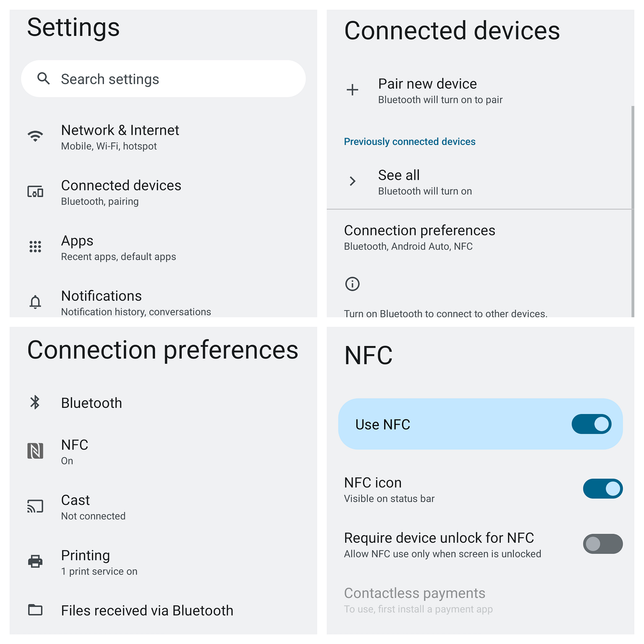This screenshot has height=644, width=644.
Task: Click the Wi-Fi icon beside Network & Internet
Action: coord(35,136)
